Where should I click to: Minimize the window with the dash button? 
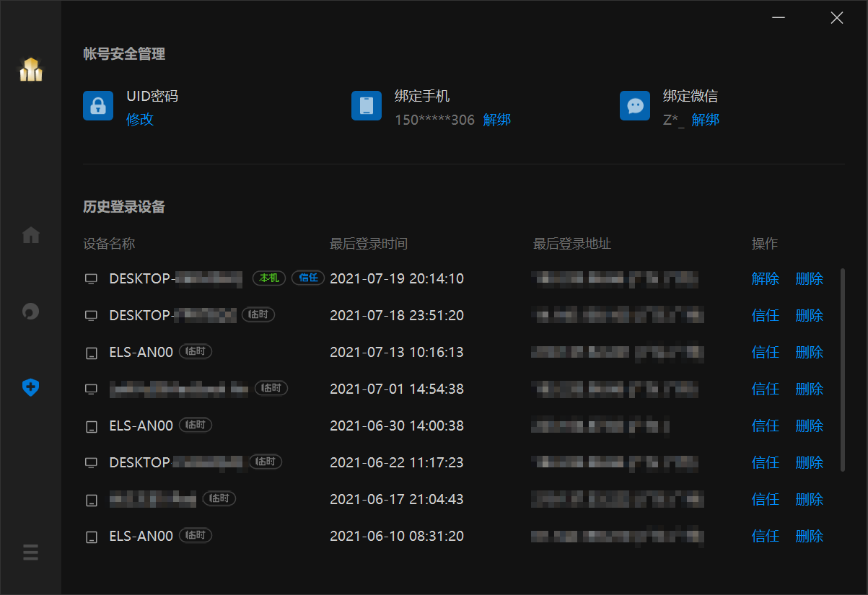click(779, 18)
